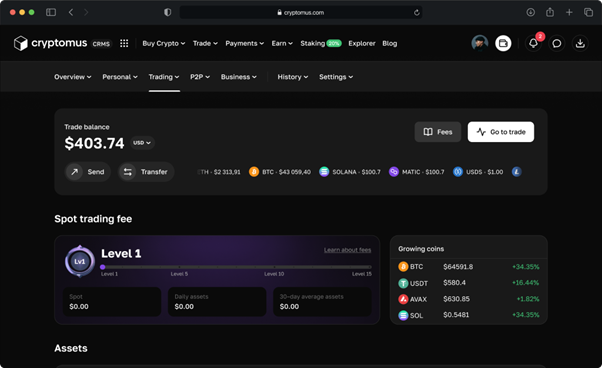This screenshot has height=368, width=602.
Task: Open Learn about fees link
Action: tap(347, 250)
